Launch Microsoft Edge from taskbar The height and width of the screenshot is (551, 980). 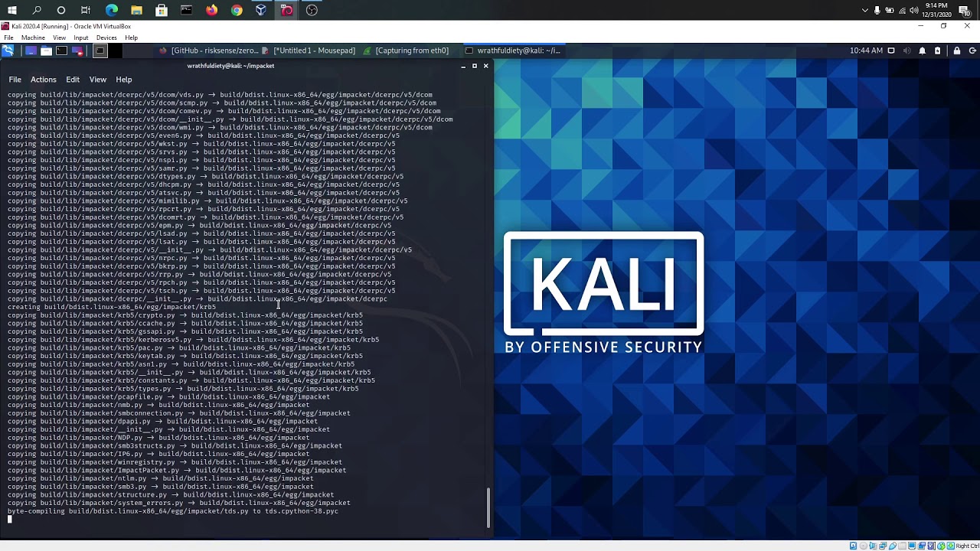pos(112,10)
